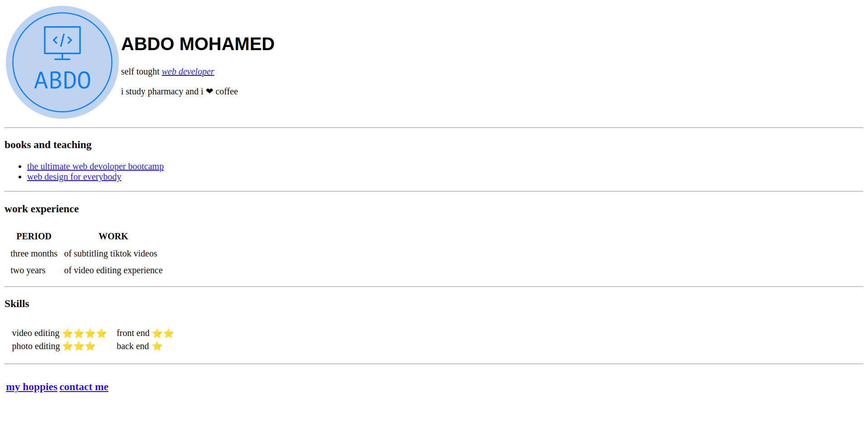This screenshot has height=434, width=868.
Task: Click the ABDO MOHAMED heading
Action: [198, 44]
